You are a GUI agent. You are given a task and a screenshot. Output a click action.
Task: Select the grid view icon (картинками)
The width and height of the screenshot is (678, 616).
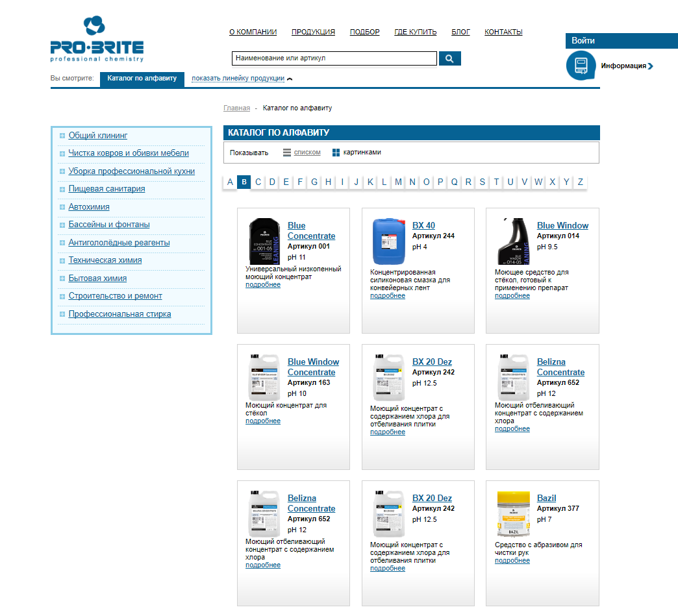(x=336, y=153)
